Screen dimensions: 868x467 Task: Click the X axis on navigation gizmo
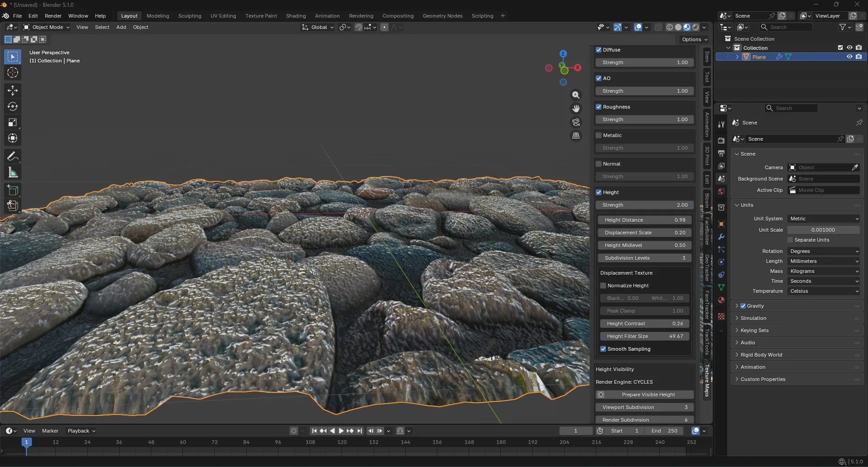click(x=578, y=67)
